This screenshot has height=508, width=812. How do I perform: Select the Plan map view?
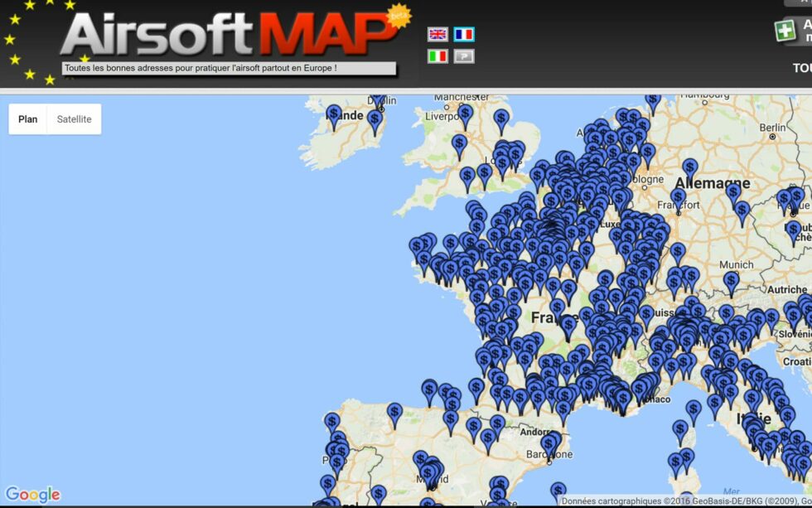tap(27, 119)
